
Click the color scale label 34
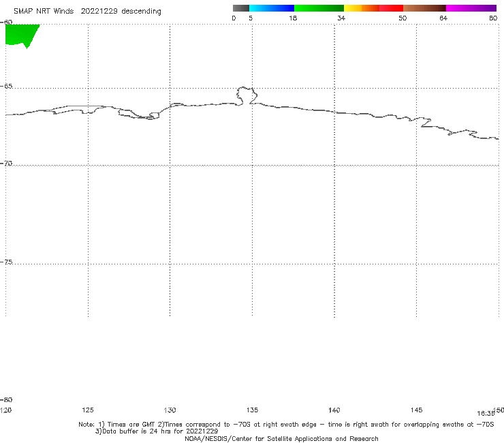(x=341, y=18)
